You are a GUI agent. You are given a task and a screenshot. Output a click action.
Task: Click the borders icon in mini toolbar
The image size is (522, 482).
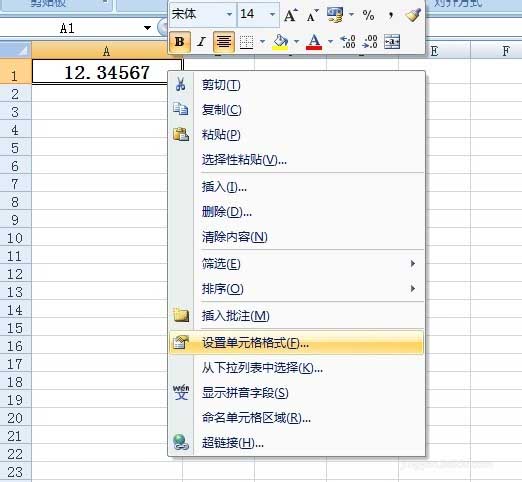(x=247, y=42)
